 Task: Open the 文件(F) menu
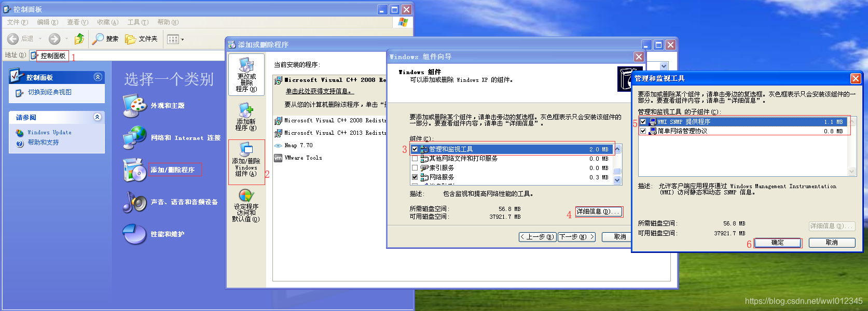(x=18, y=22)
